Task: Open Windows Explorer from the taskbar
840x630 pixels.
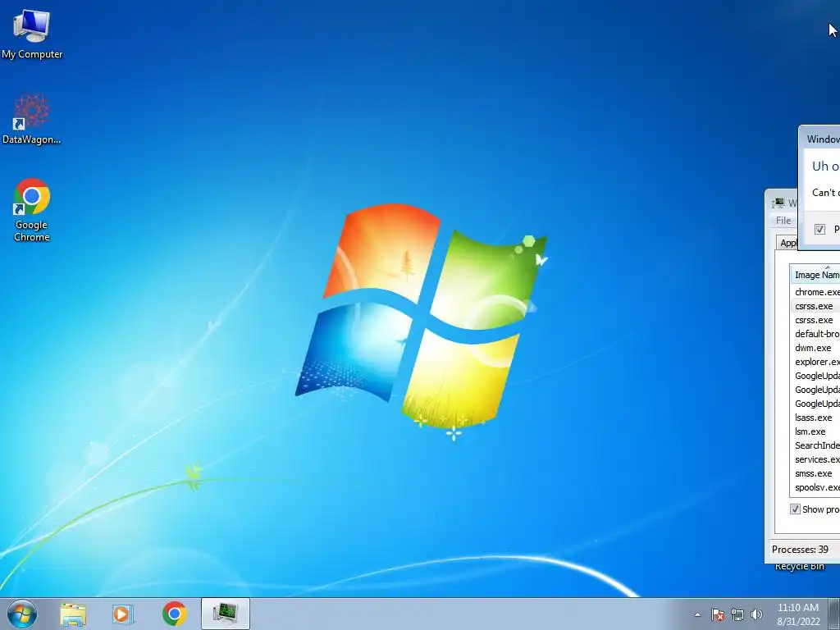Action: coord(73,614)
